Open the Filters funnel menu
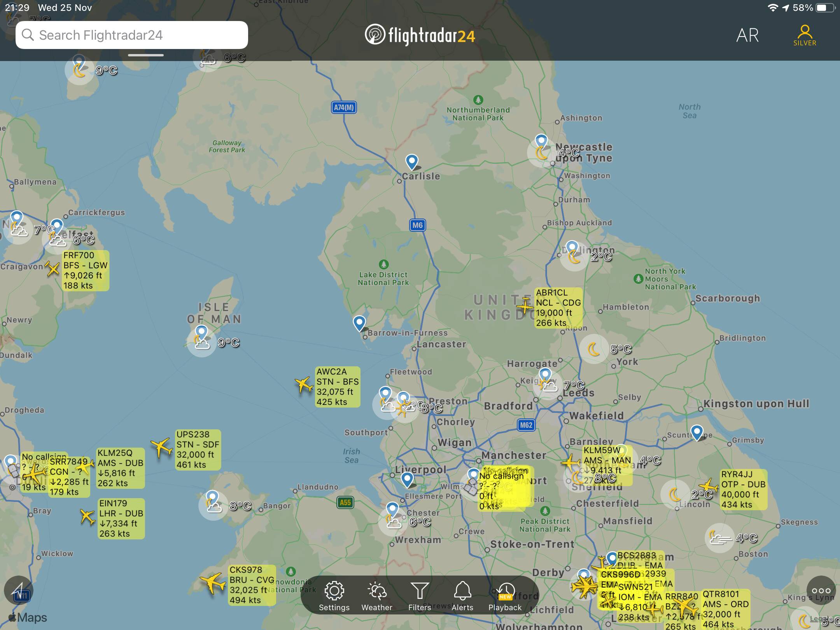 [x=420, y=597]
